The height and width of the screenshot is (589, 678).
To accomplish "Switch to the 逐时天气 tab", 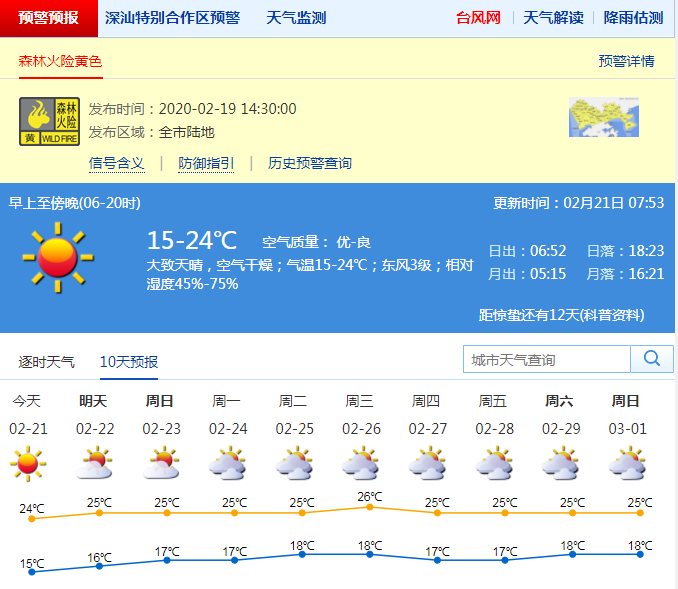I will coord(47,362).
